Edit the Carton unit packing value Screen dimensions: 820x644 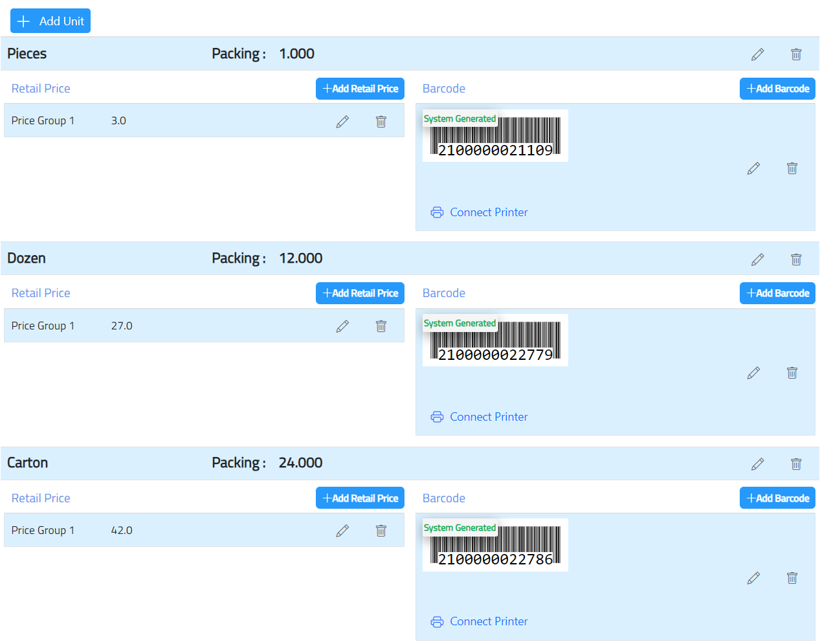757,463
